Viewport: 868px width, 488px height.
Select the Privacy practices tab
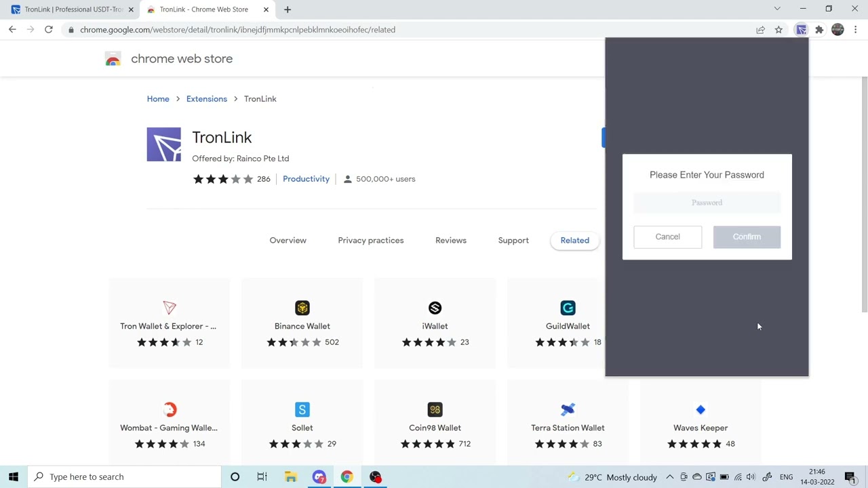coord(371,240)
